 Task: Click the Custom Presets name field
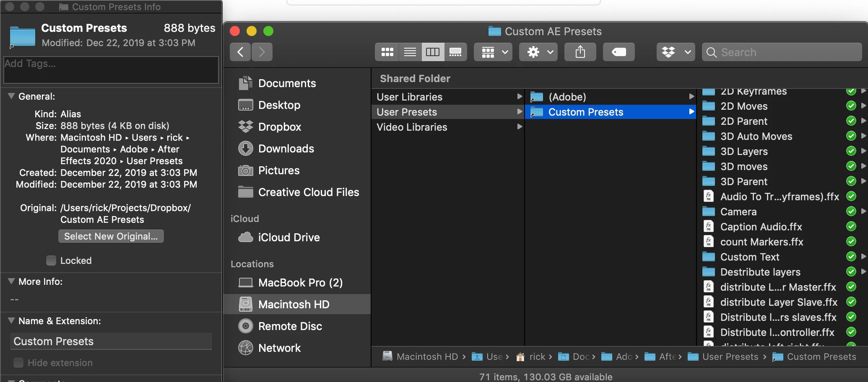(x=111, y=341)
